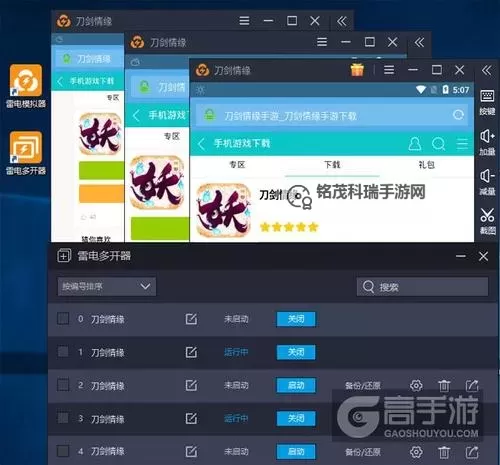Screen dimensions: 500x465
Task: Click the five-star rating row
Action: pyautogui.click(x=289, y=227)
